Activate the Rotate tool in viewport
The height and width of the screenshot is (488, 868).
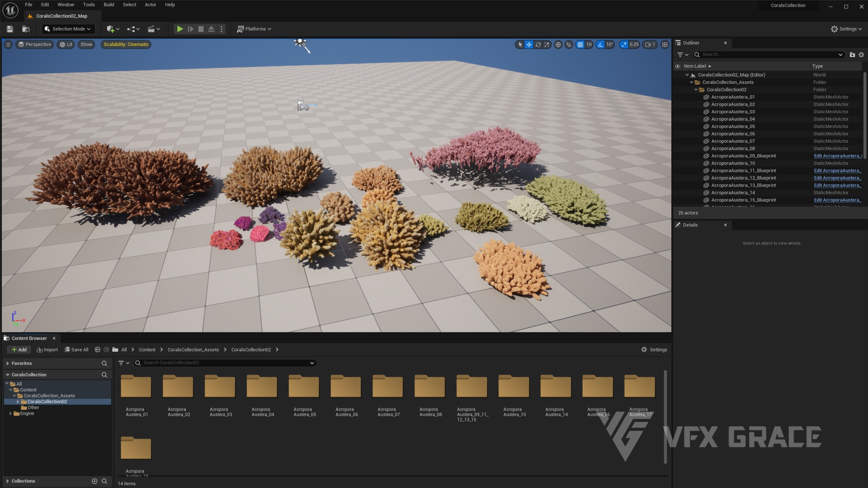tap(538, 44)
